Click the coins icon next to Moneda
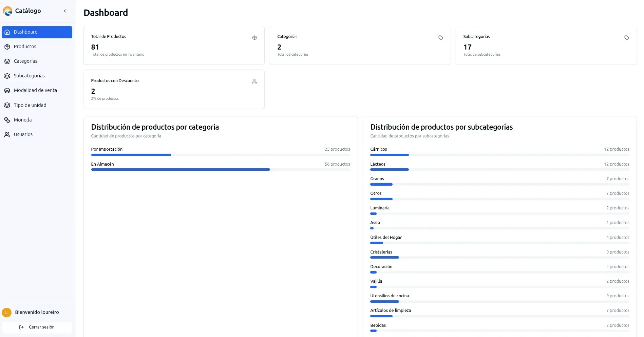 (x=7, y=120)
